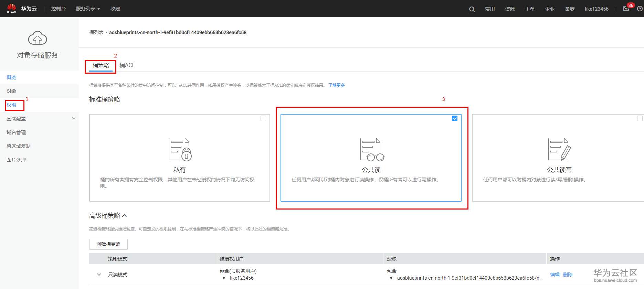The height and width of the screenshot is (289, 644).
Task: Open the 备案 menu
Action: pyautogui.click(x=570, y=9)
